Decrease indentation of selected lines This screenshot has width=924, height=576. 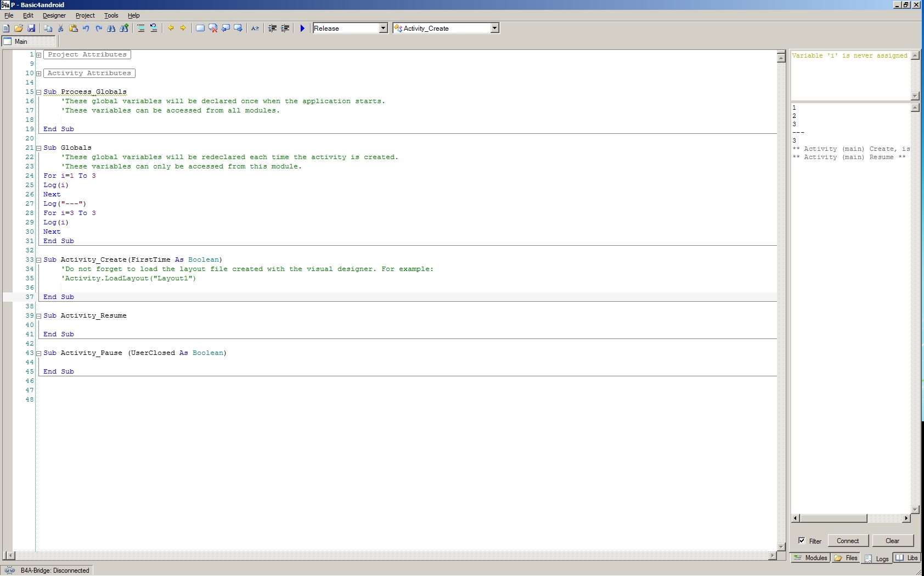coord(272,28)
